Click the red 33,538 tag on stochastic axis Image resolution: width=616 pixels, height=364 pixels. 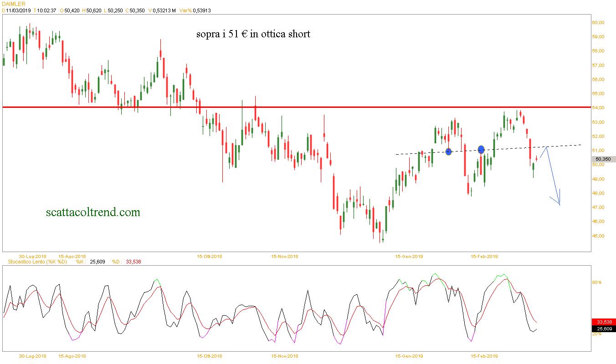pyautogui.click(x=604, y=322)
